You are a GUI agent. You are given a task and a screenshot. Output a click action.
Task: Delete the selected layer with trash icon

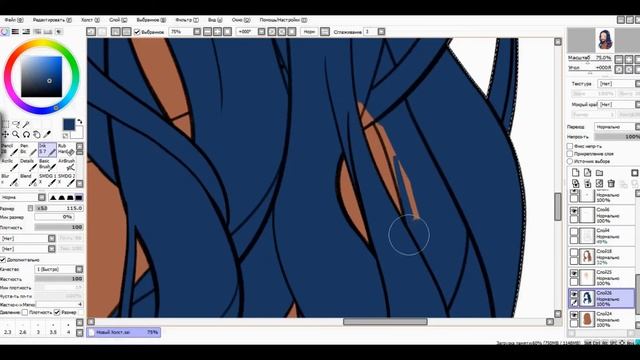611,183
